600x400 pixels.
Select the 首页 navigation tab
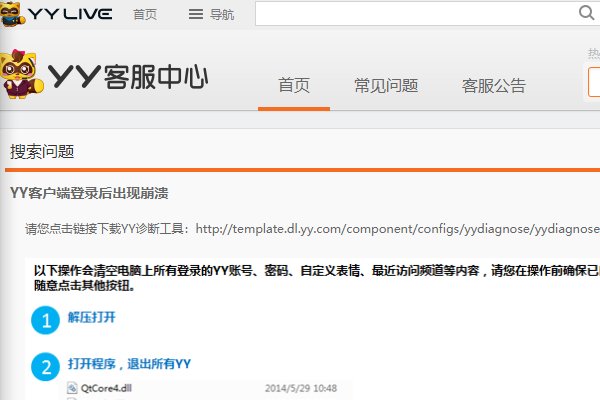pyautogui.click(x=294, y=85)
